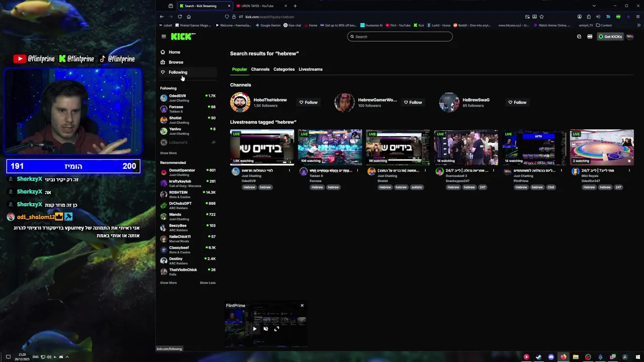The image size is (644, 362).
Task: Switch to the Popular tab
Action: point(239,69)
